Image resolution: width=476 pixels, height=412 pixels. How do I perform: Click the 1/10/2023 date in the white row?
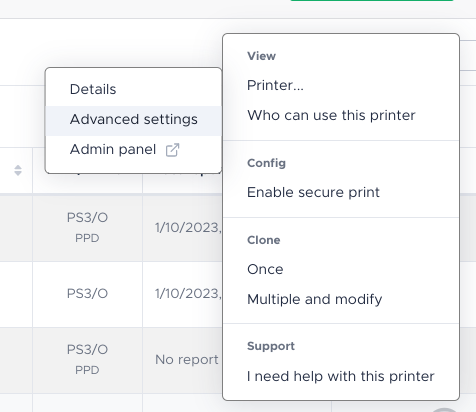188,294
